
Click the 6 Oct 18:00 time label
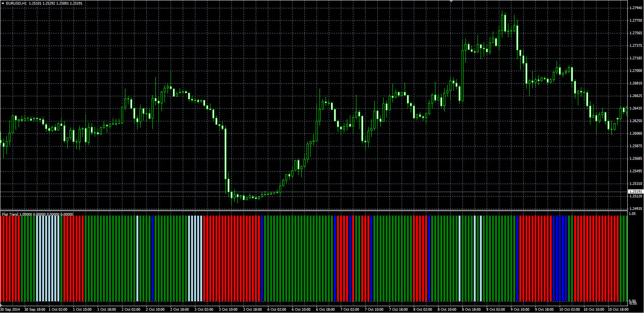pyautogui.click(x=326, y=310)
